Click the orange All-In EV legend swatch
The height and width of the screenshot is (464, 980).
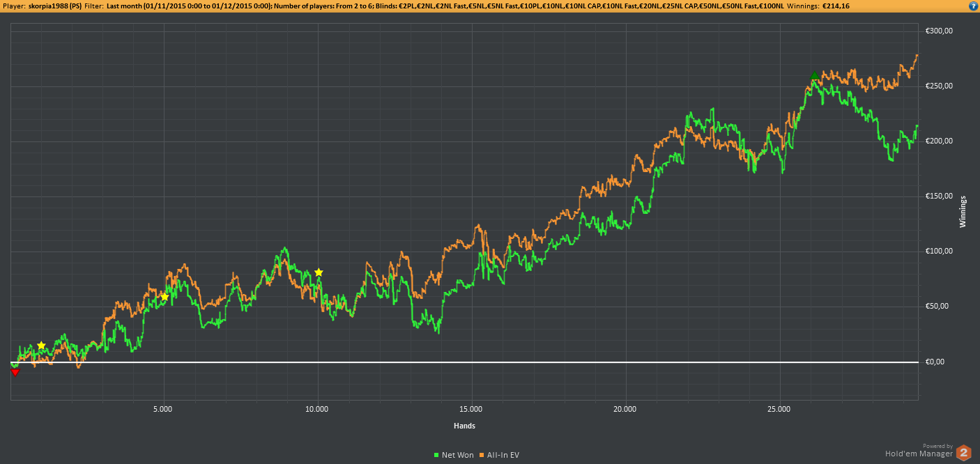(481, 456)
